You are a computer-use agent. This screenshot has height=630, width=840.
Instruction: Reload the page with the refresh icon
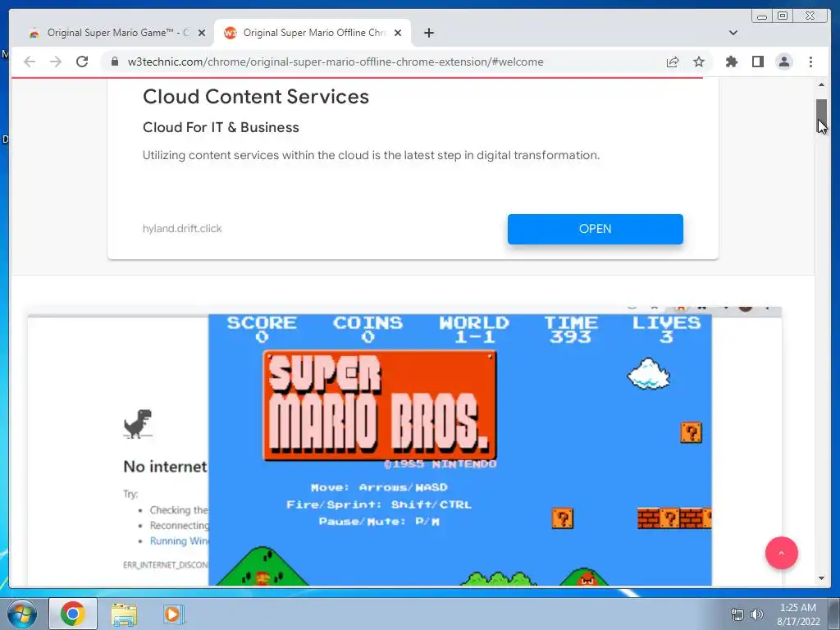82,62
